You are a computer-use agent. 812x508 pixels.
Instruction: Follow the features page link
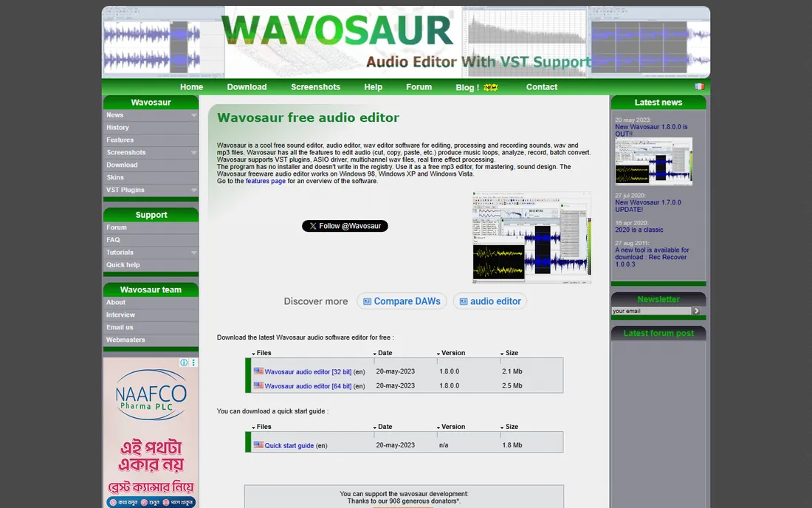(265, 181)
